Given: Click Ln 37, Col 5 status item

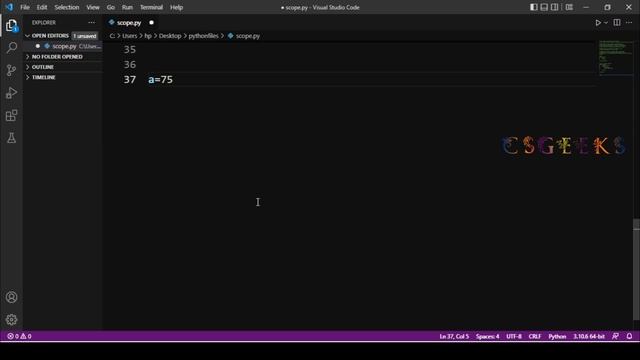Looking at the screenshot, I should click(x=454, y=336).
